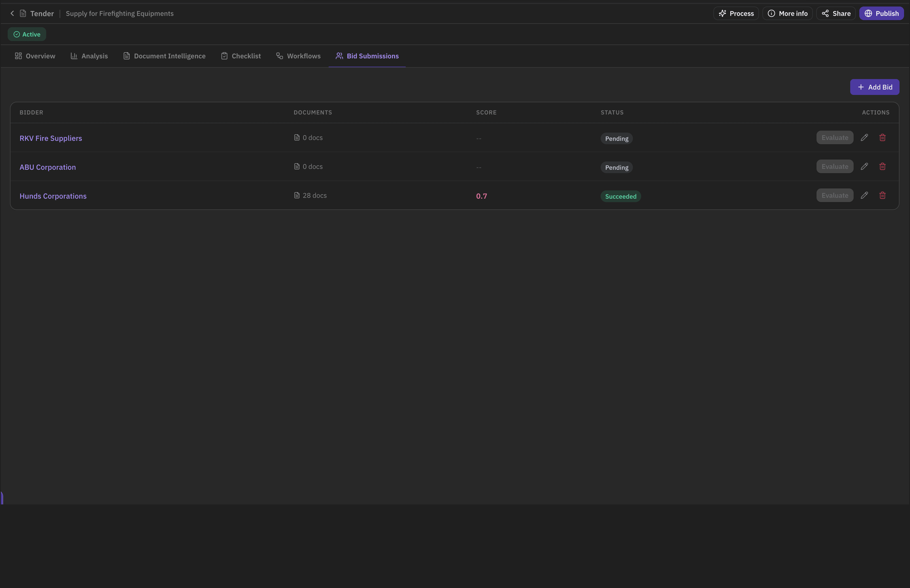Go to the Workflows tab
The width and height of the screenshot is (910, 588).
tap(299, 56)
